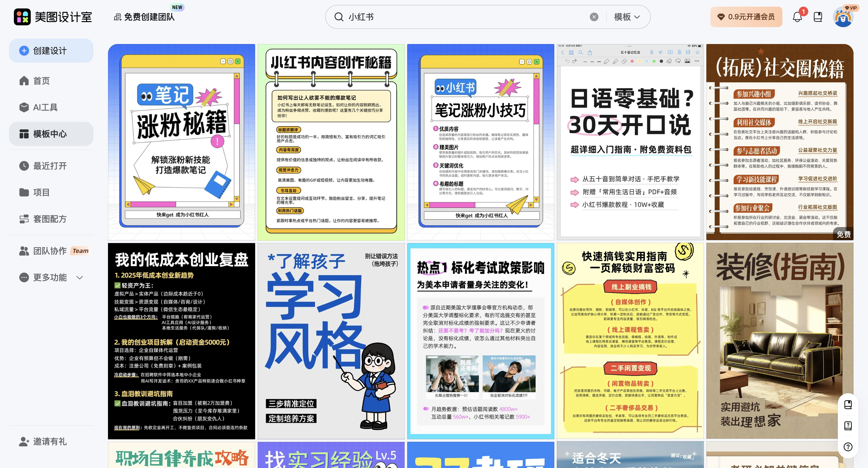This screenshot has height=468, width=868.
Task: Click the notification bell icon
Action: 797,17
